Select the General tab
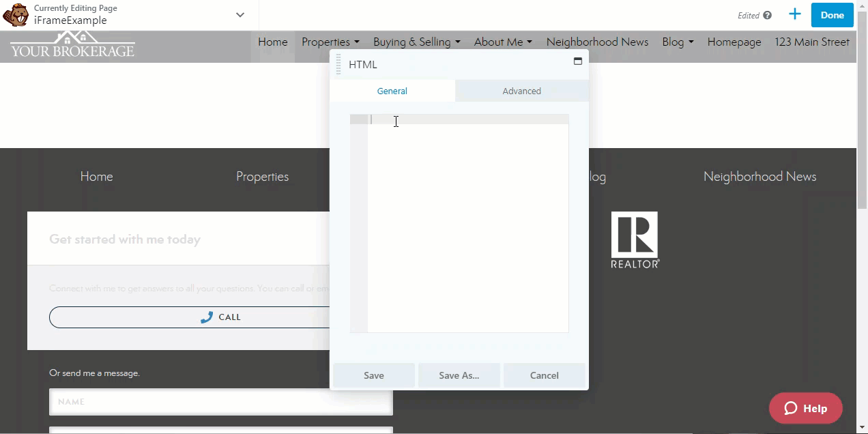The width and height of the screenshot is (868, 434). tap(392, 91)
